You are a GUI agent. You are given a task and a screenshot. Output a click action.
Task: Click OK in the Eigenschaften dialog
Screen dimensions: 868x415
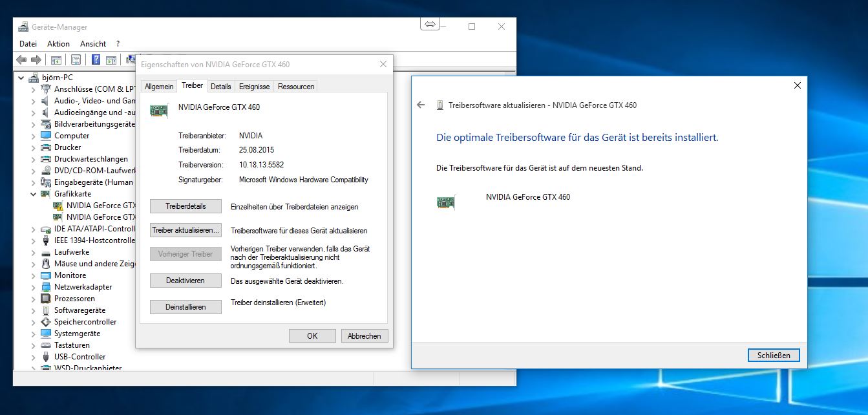click(312, 336)
